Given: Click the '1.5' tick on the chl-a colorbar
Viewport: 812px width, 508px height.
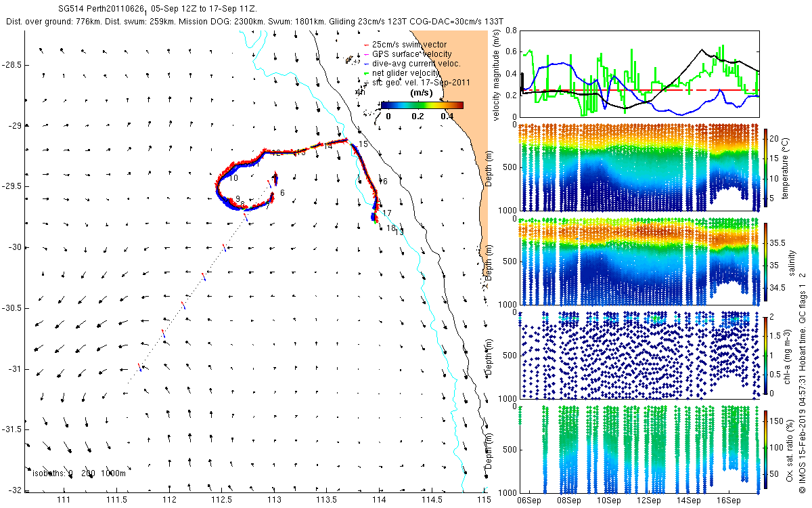Looking at the screenshot, I should (x=775, y=335).
